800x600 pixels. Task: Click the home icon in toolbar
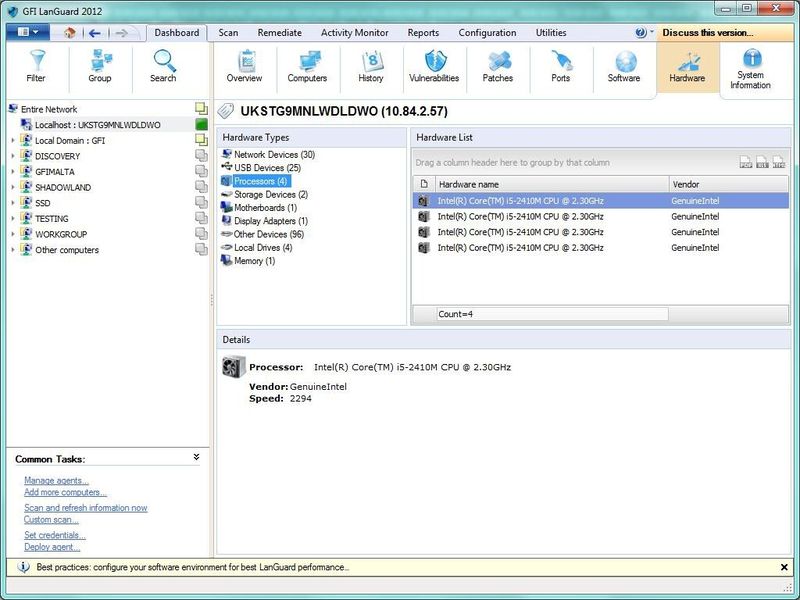pyautogui.click(x=70, y=33)
